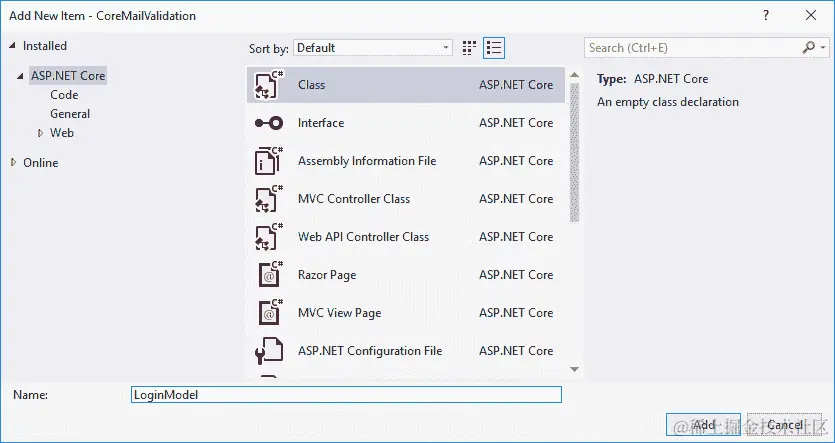Switch to small icons view

coord(469,48)
